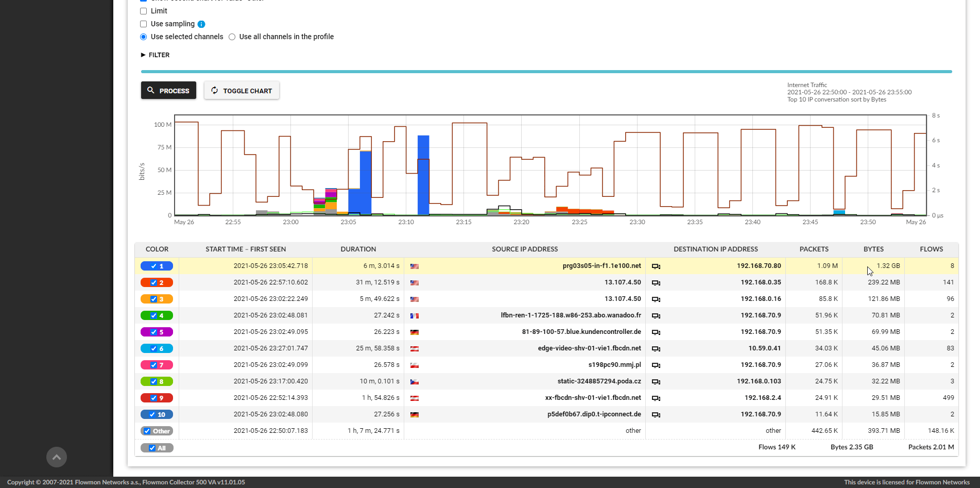Image resolution: width=980 pixels, height=488 pixels.
Task: Click the scroll-to-top circular arrow button
Action: point(57,457)
